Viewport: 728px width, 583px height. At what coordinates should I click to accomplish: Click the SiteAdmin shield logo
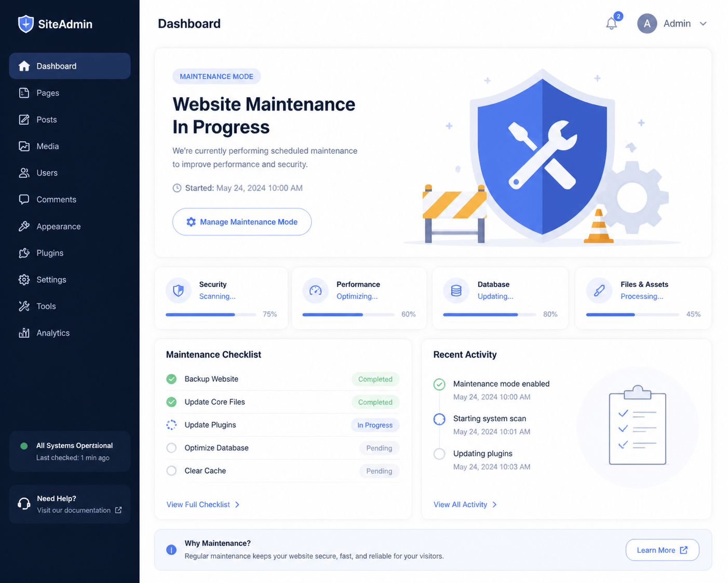tap(25, 24)
